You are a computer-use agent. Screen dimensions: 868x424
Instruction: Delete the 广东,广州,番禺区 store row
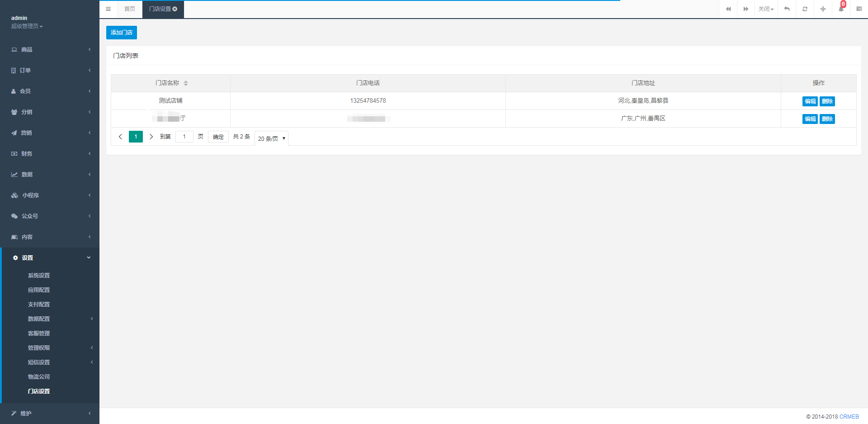tap(827, 119)
